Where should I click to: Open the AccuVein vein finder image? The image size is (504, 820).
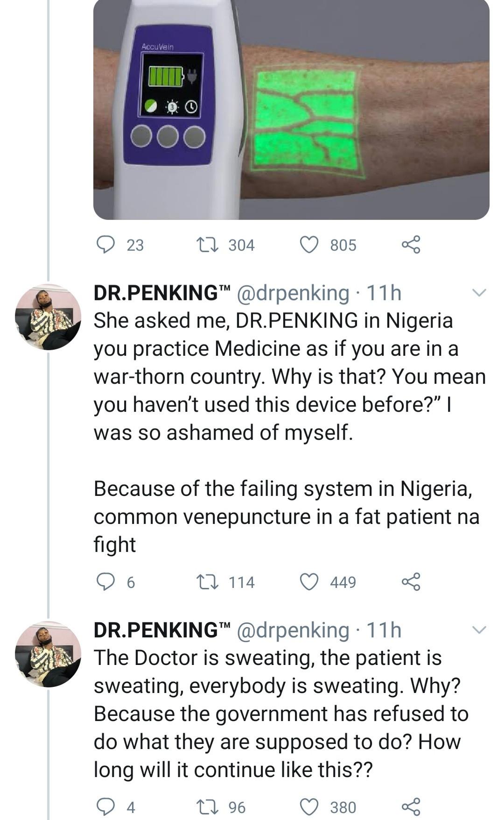tap(291, 110)
